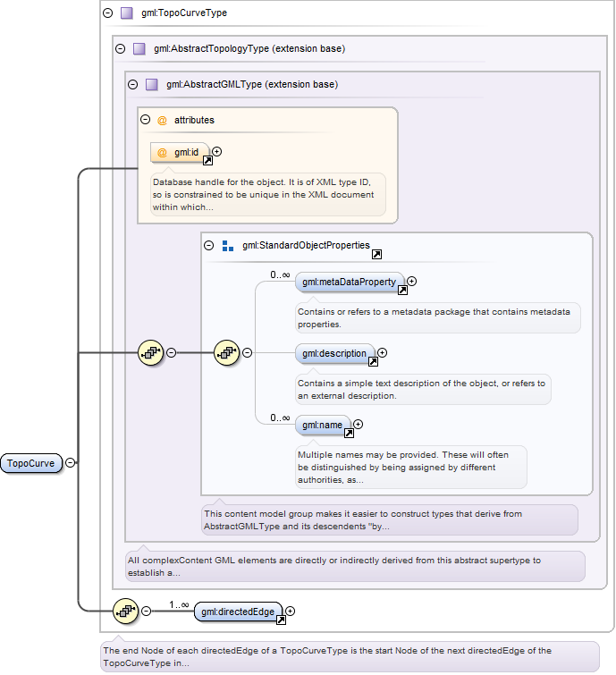Collapse the attributes section

coord(146,120)
